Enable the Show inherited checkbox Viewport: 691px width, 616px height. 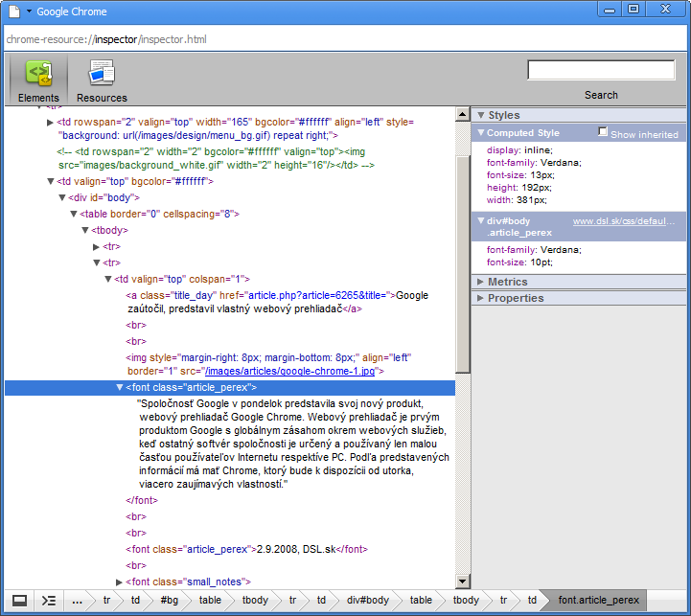click(x=603, y=131)
